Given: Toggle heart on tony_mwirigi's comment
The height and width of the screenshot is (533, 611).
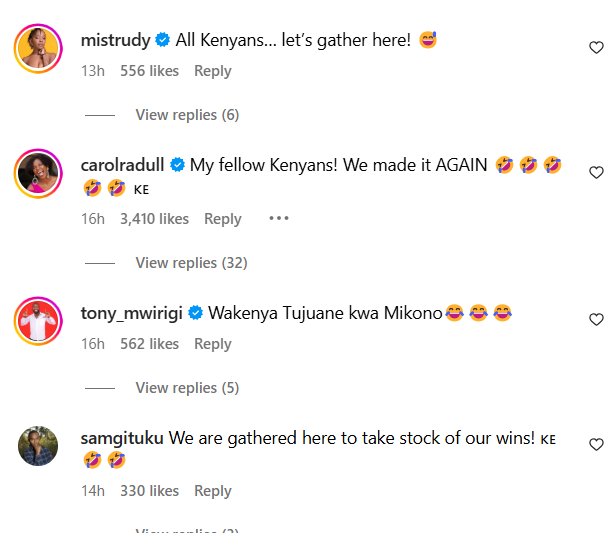Looking at the screenshot, I should point(596,320).
